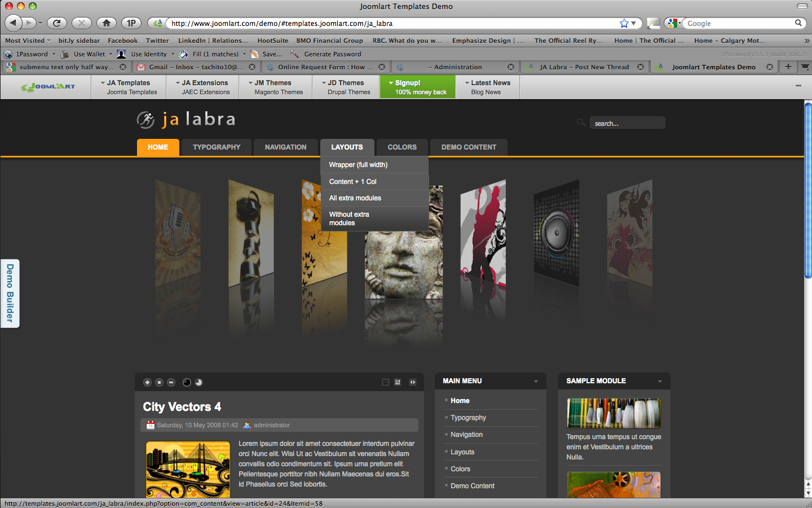Click the dark half-circle icon in article toolbar
The image size is (812, 508).
187,383
